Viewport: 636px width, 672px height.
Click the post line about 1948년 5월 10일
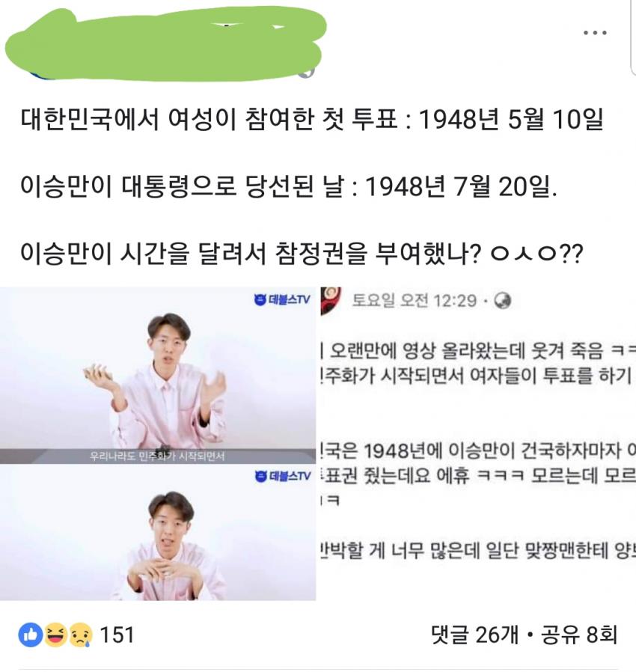point(312,119)
